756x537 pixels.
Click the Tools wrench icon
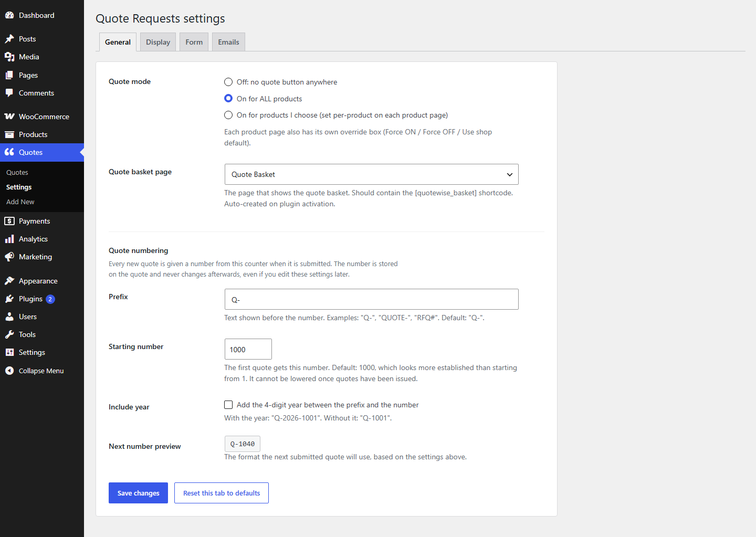click(x=9, y=334)
